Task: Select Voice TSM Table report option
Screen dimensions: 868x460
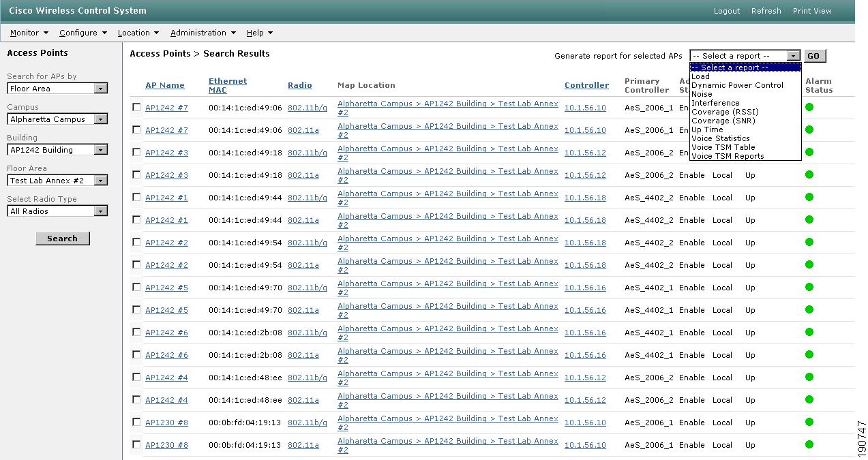Action: (745, 147)
